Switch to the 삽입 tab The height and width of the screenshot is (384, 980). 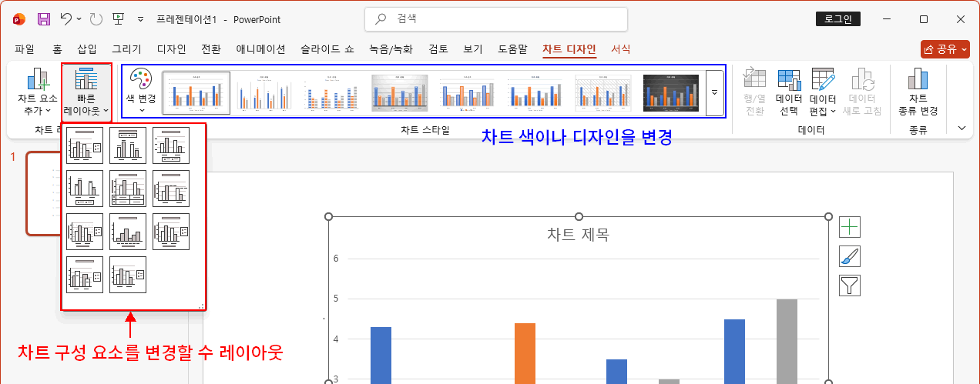click(x=87, y=49)
